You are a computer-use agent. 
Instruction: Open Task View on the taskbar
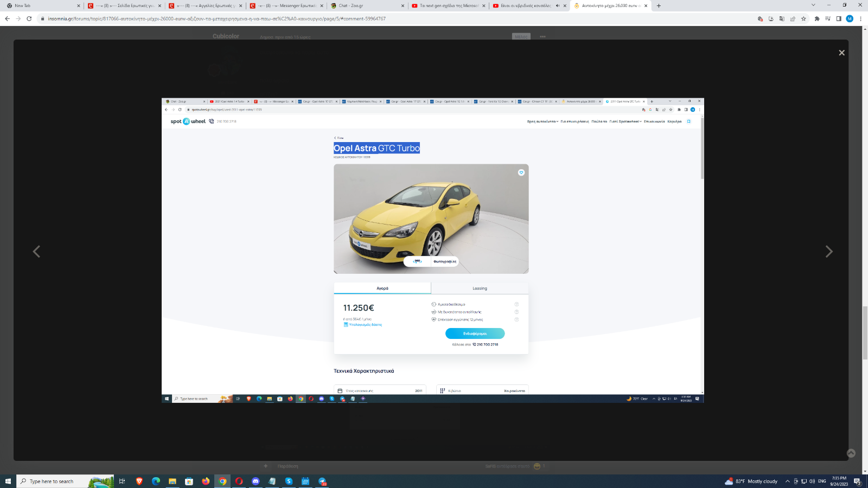[122, 481]
